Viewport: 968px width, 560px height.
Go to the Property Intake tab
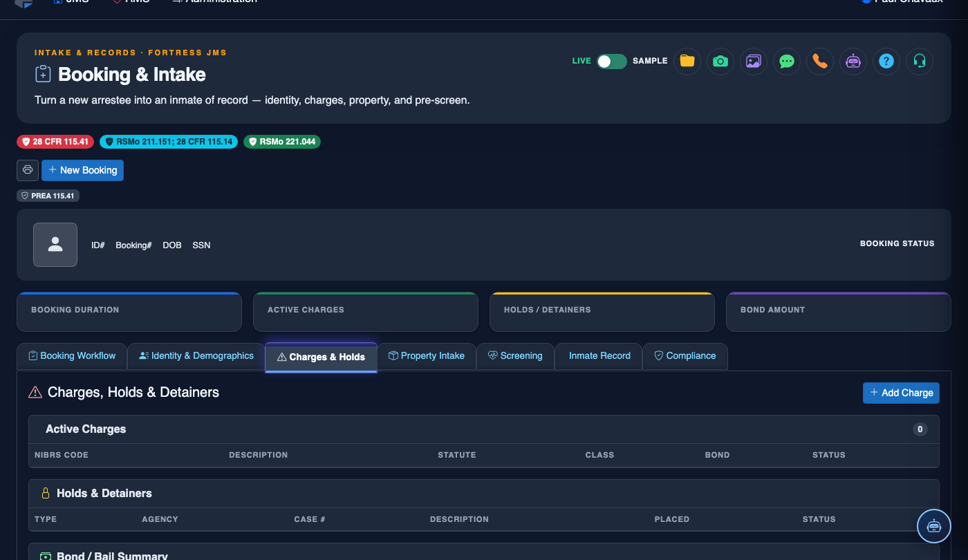pos(427,356)
